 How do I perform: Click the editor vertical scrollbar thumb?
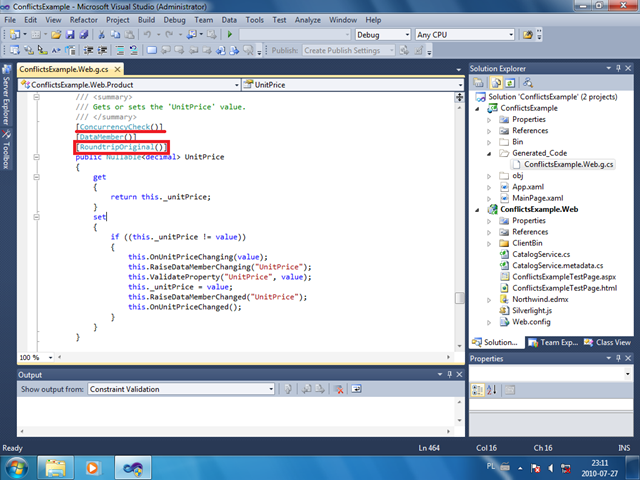(x=460, y=298)
